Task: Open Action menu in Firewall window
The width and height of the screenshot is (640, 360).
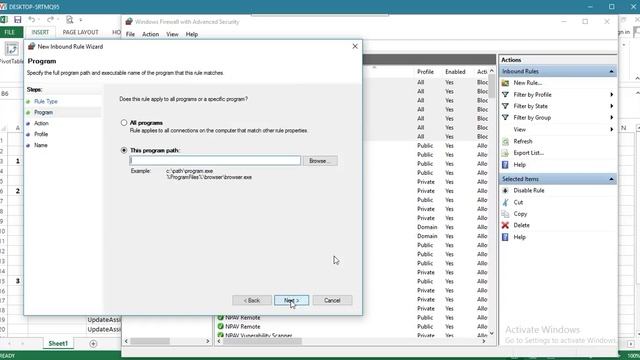Action: (x=150, y=34)
